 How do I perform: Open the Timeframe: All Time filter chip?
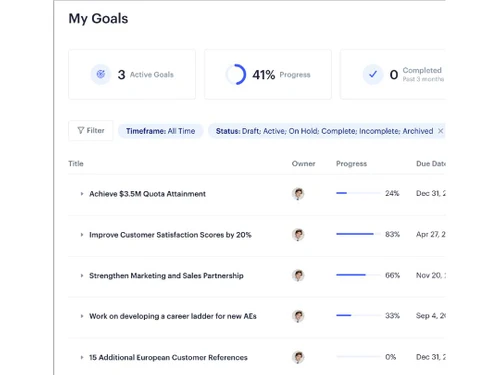coord(160,131)
